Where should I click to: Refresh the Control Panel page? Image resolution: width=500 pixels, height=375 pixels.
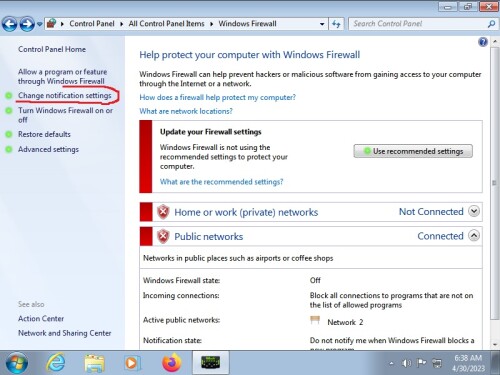(336, 24)
